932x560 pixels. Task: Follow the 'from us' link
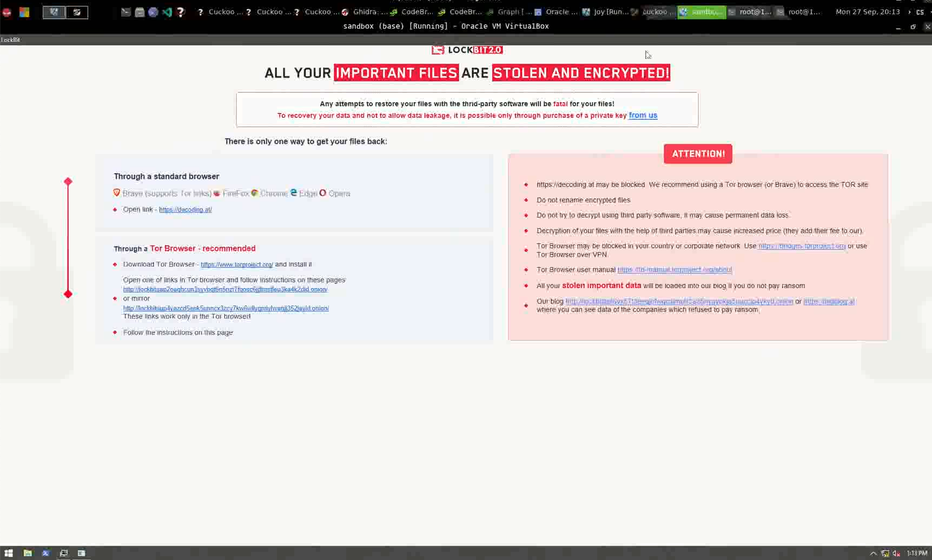(643, 115)
